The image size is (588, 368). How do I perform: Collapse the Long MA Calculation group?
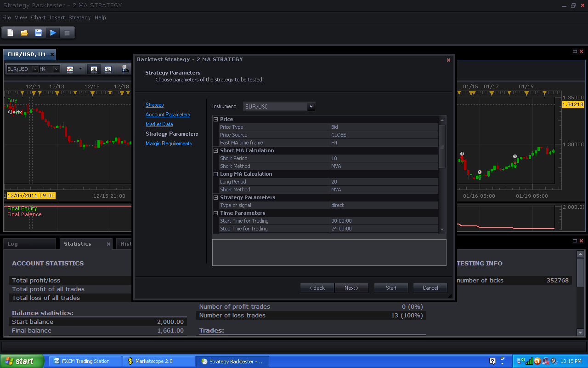coord(216,174)
